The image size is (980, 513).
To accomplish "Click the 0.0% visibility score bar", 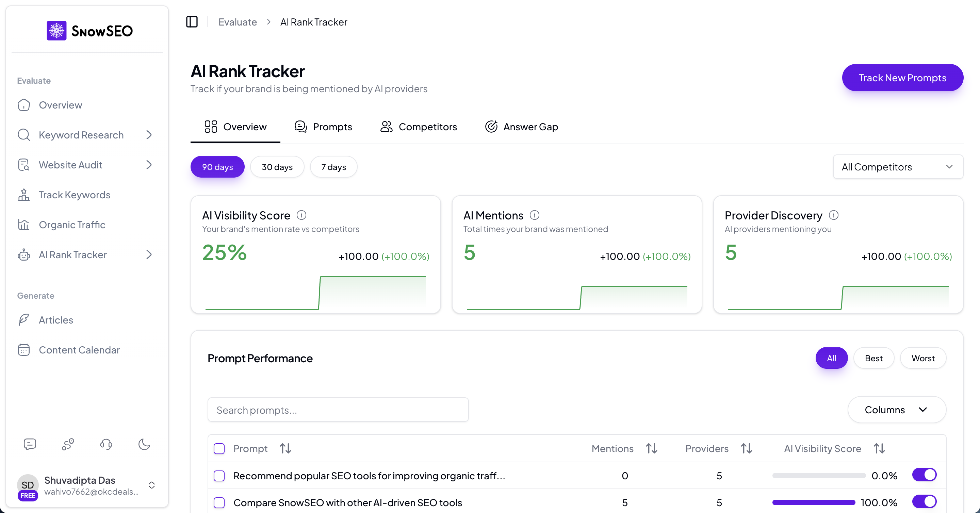I will pos(819,476).
